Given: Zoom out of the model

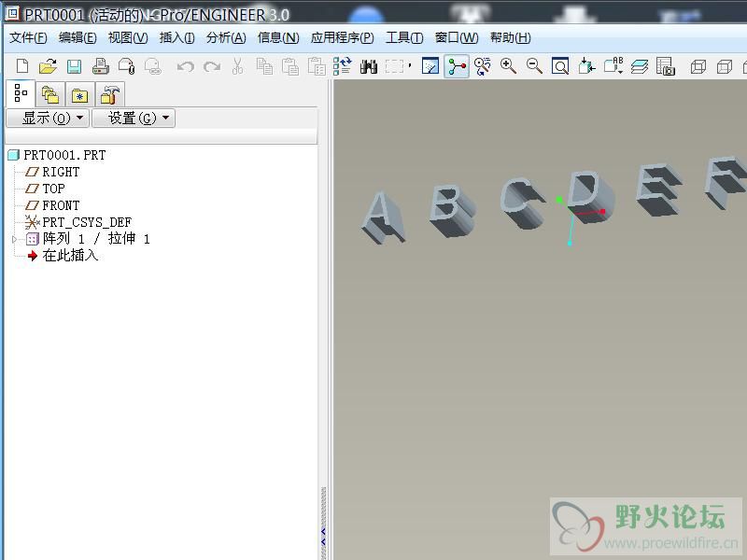Looking at the screenshot, I should pos(534,66).
